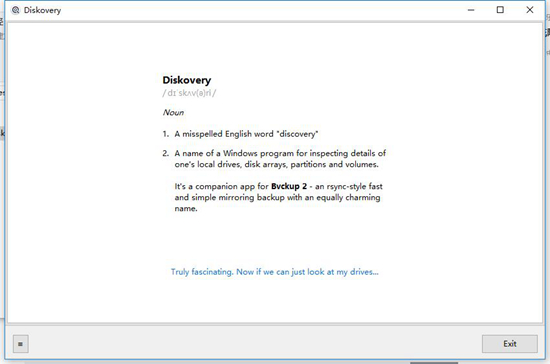
Task: Minimize the Diskovery window
Action: pyautogui.click(x=471, y=10)
